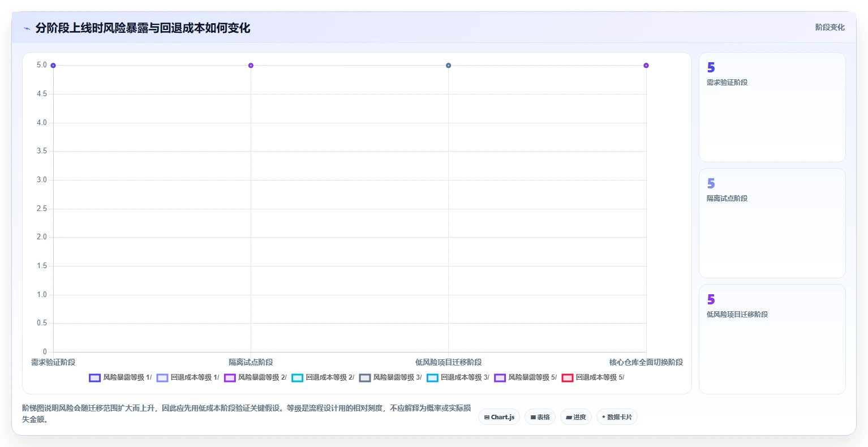The height and width of the screenshot is (447, 868).
Task: Select the 隔离试点阶段 data point on the chart
Action: tap(251, 66)
